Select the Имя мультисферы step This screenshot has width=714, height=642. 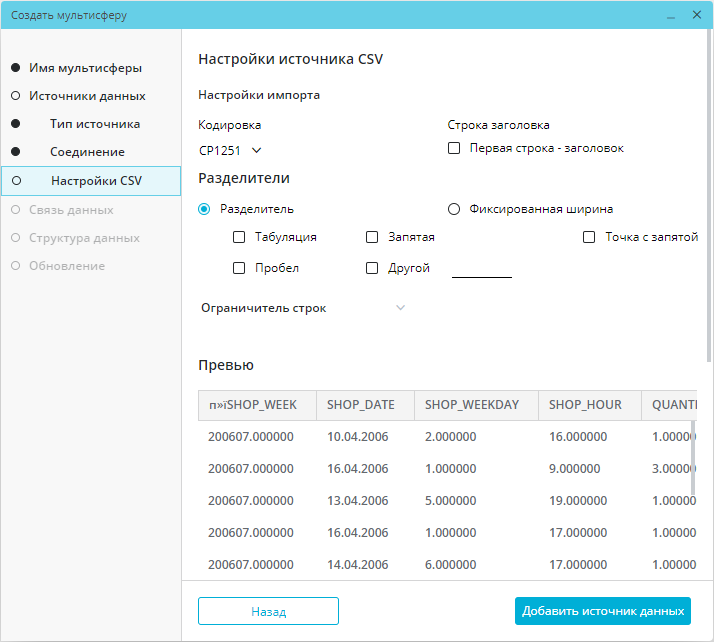tap(85, 68)
